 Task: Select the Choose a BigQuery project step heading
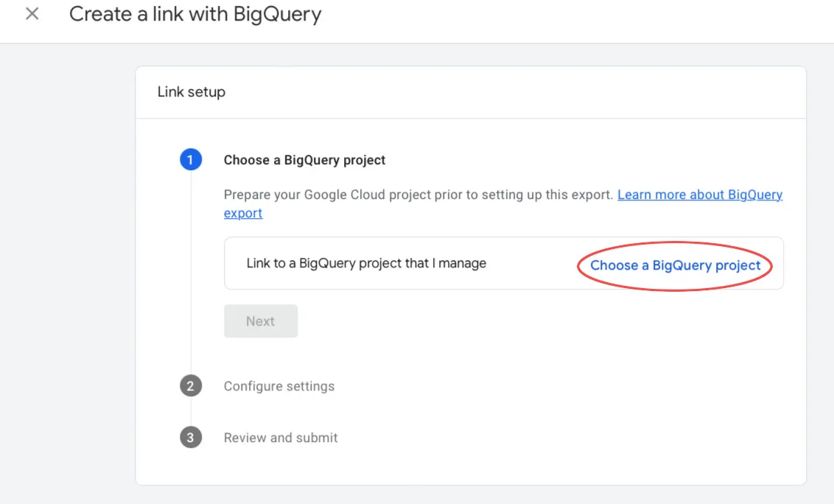[x=304, y=160]
